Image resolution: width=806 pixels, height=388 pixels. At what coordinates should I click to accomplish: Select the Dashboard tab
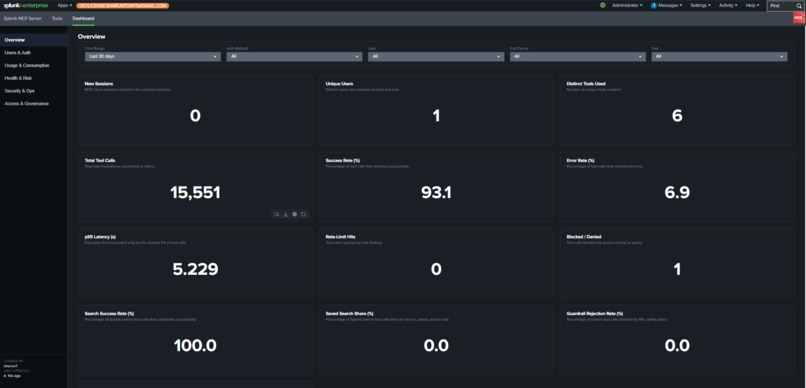pyautogui.click(x=83, y=19)
